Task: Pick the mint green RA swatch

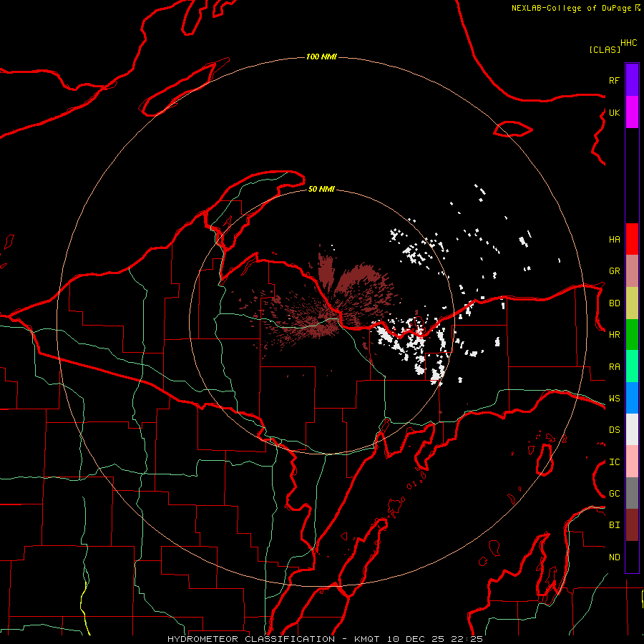Action: [x=632, y=366]
